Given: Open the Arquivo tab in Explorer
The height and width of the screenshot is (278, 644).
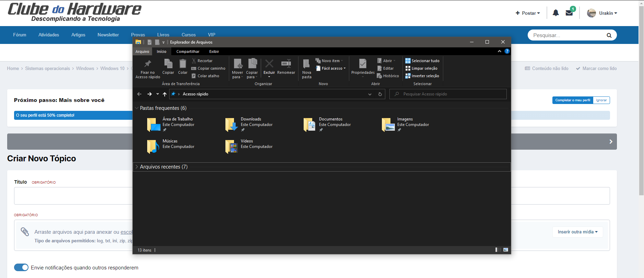Looking at the screenshot, I should point(142,51).
